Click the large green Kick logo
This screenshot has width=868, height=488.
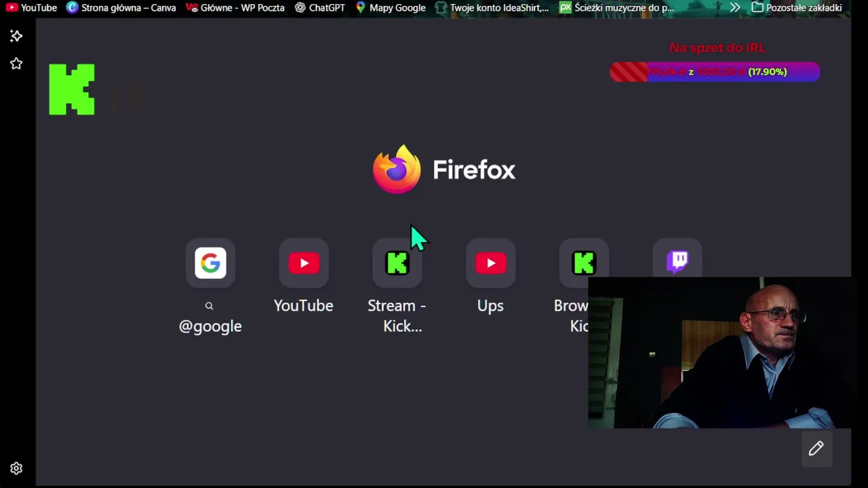[72, 89]
